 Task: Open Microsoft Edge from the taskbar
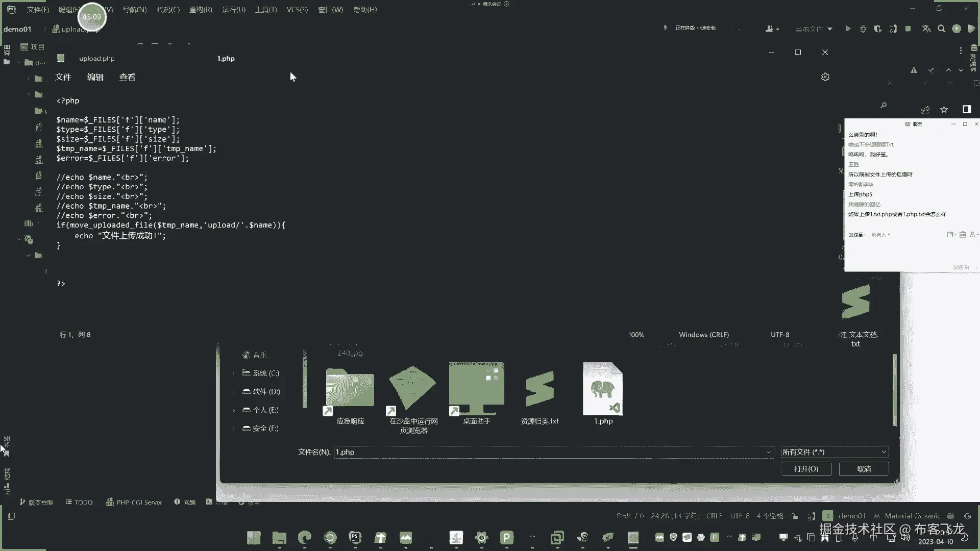[x=305, y=537]
